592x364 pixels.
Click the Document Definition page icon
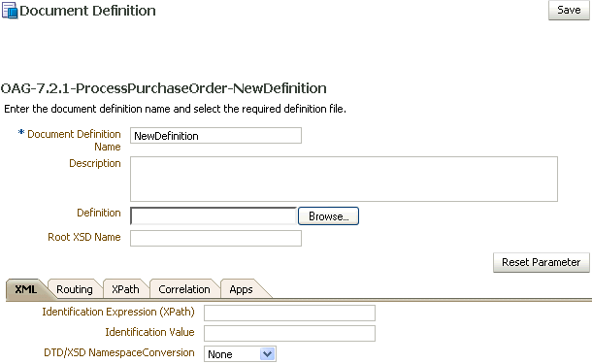pyautogui.click(x=10, y=11)
